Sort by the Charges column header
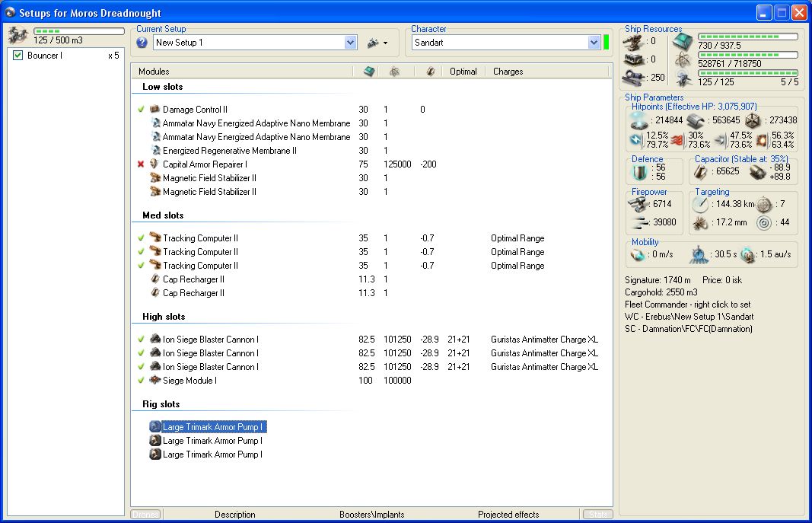 tap(508, 72)
